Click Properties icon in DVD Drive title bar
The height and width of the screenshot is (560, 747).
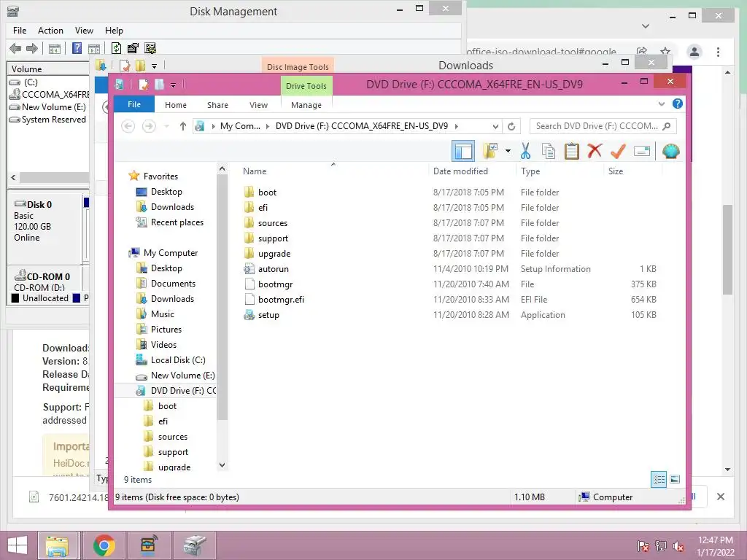pos(144,85)
